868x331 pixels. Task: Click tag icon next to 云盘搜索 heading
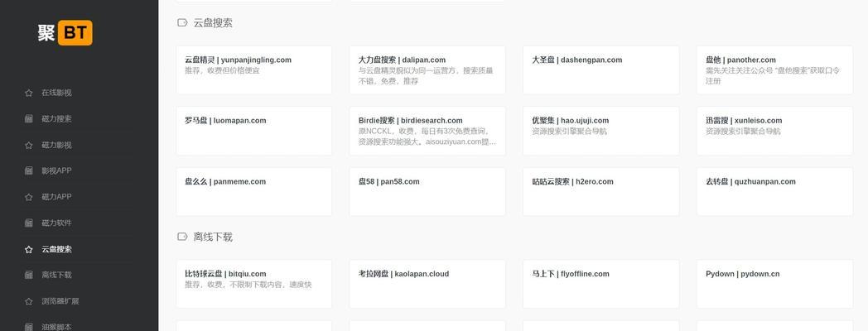point(182,22)
